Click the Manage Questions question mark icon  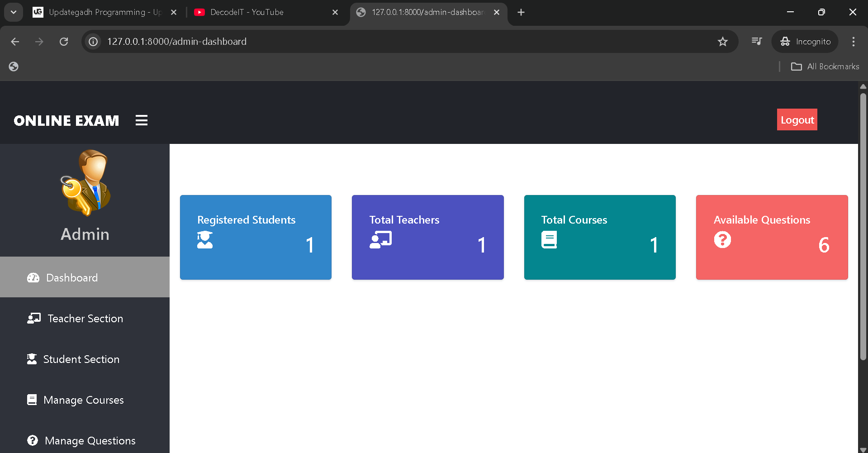(x=32, y=440)
